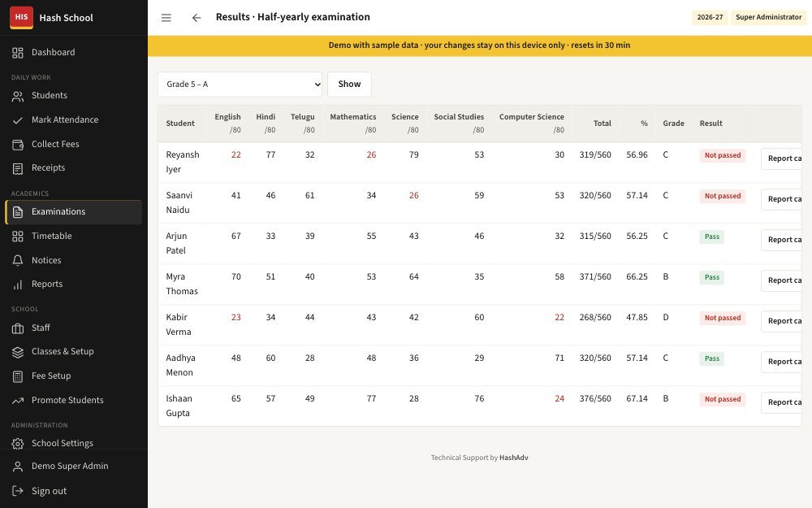Click the Collect Fees wallet icon
Screen dimensions: 812x508
[18, 145]
